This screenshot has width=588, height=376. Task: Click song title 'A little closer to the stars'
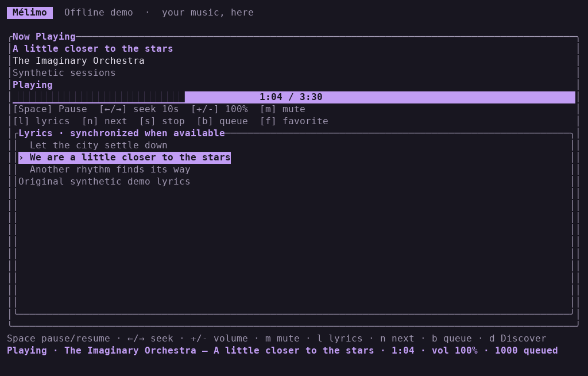93,48
